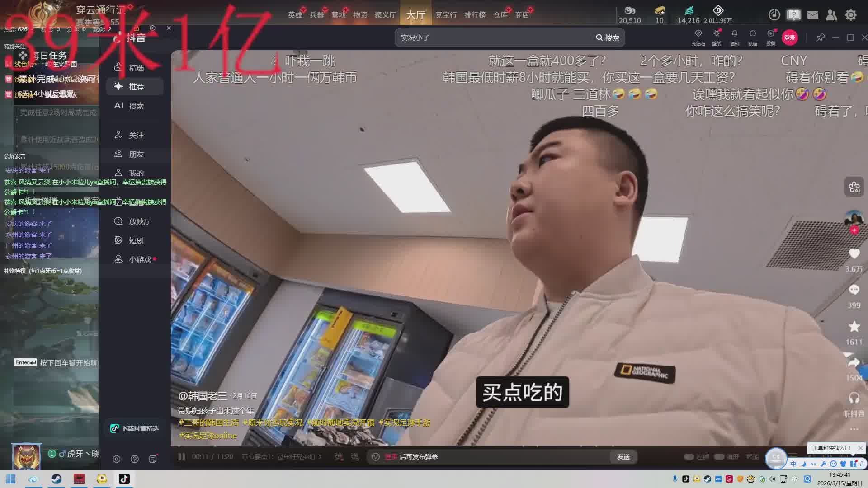
Task: Toggle the 清屏 clear screen switch
Action: tap(719, 457)
